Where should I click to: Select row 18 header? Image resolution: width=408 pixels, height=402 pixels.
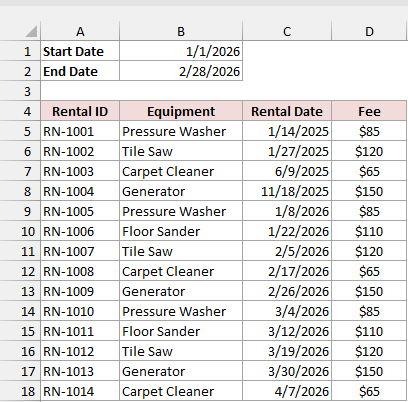coord(20,391)
